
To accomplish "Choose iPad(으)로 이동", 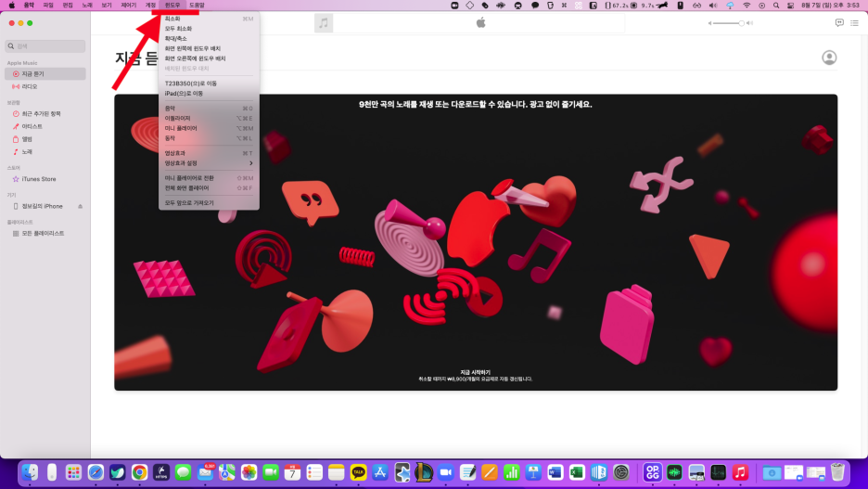I will (209, 94).
